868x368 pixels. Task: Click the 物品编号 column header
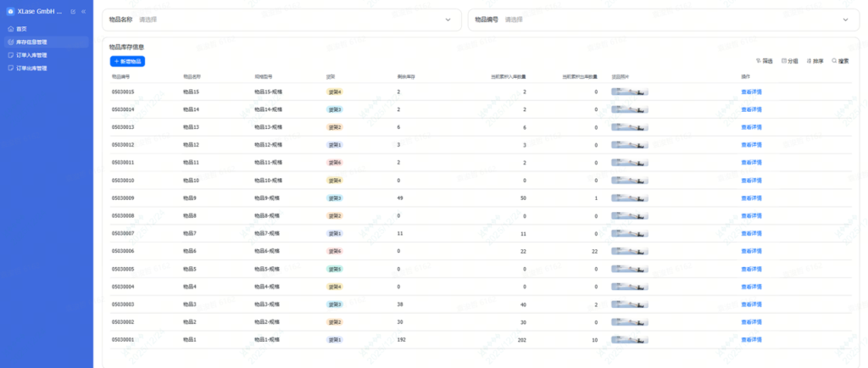[120, 76]
